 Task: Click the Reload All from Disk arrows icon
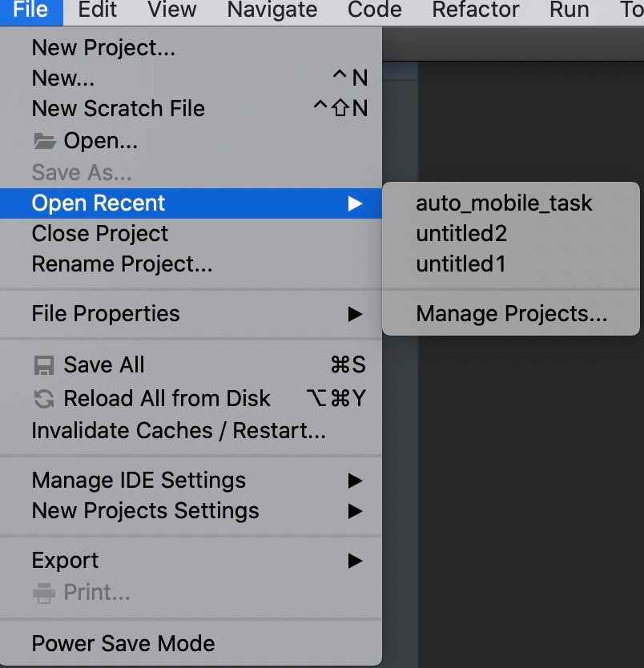point(44,399)
